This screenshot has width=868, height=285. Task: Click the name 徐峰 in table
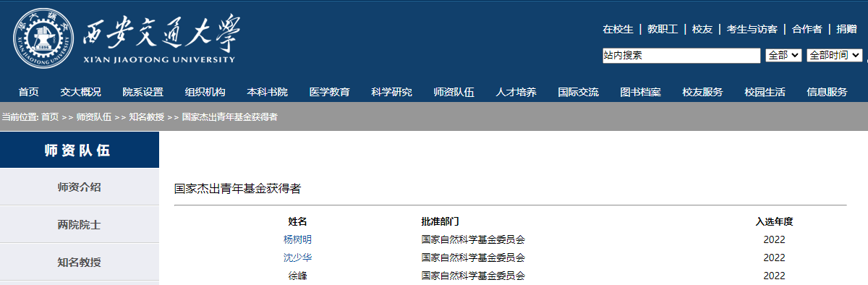(298, 276)
